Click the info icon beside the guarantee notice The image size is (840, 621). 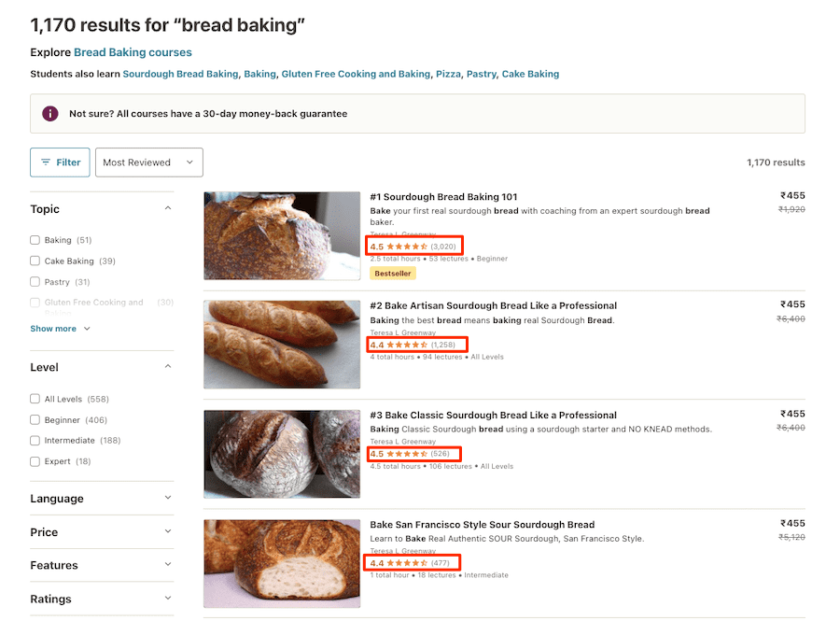(49, 113)
